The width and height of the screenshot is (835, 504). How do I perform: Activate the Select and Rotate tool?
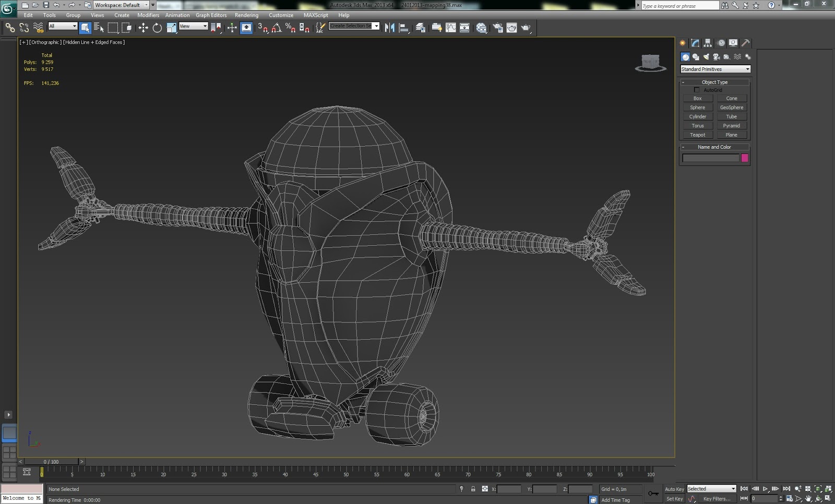click(x=157, y=28)
